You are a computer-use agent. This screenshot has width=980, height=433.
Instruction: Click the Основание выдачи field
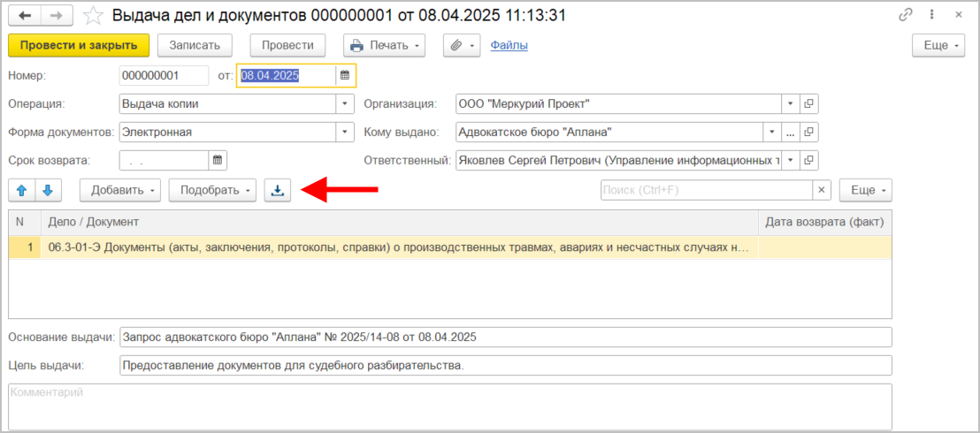(506, 338)
